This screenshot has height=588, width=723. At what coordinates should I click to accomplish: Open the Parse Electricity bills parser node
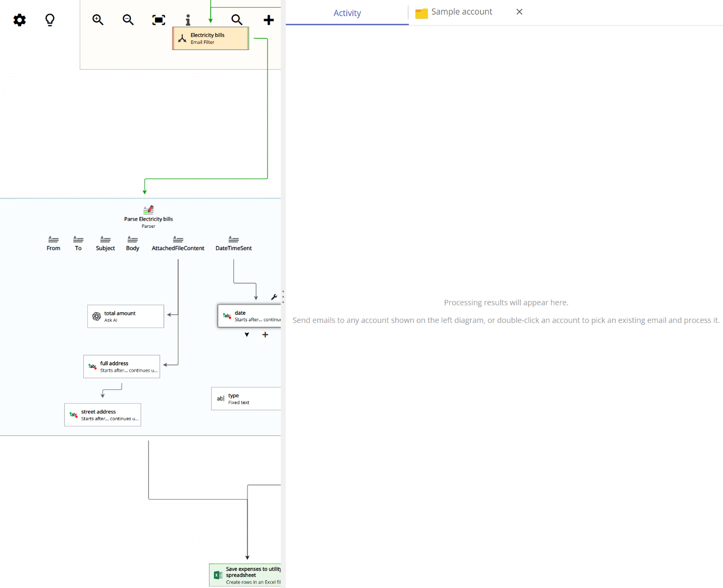point(148,217)
